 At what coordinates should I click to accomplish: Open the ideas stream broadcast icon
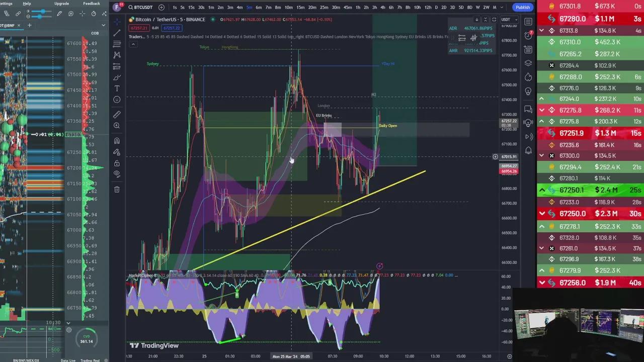click(x=528, y=123)
